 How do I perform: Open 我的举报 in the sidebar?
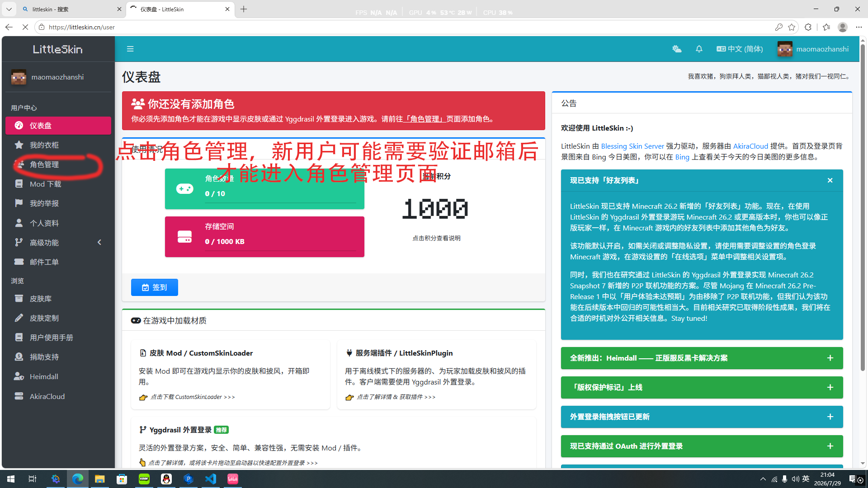pos(58,203)
